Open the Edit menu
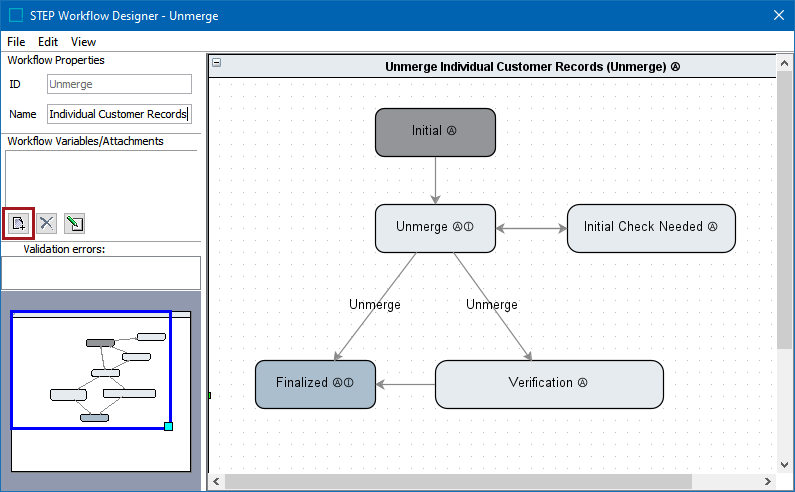The height and width of the screenshot is (492, 795). [x=48, y=42]
